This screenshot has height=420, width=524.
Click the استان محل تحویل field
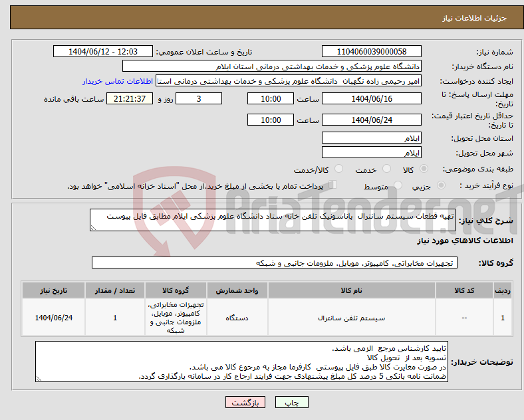(x=371, y=138)
